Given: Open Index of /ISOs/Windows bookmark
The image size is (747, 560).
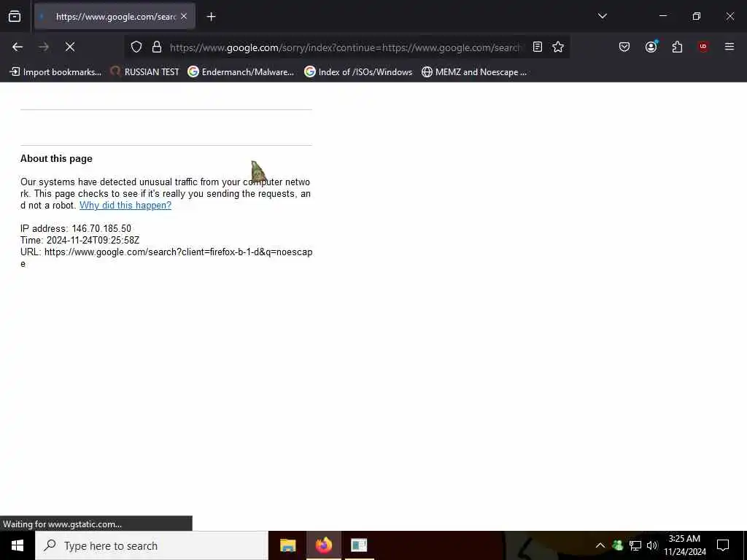Looking at the screenshot, I should point(358,72).
